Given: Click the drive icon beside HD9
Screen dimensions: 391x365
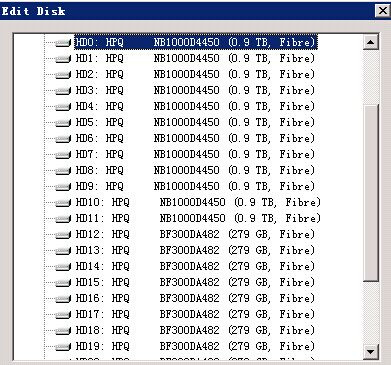Looking at the screenshot, I should tap(63, 186).
